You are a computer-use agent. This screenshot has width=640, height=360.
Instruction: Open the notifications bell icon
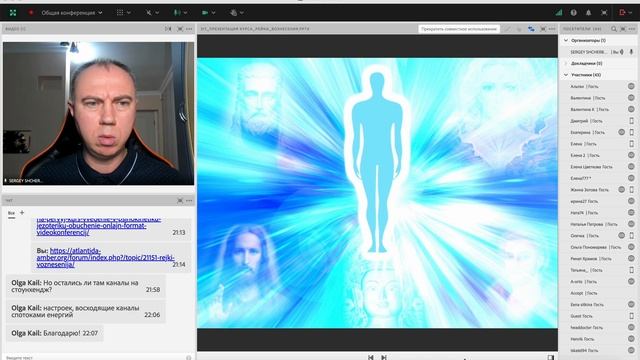point(588,13)
